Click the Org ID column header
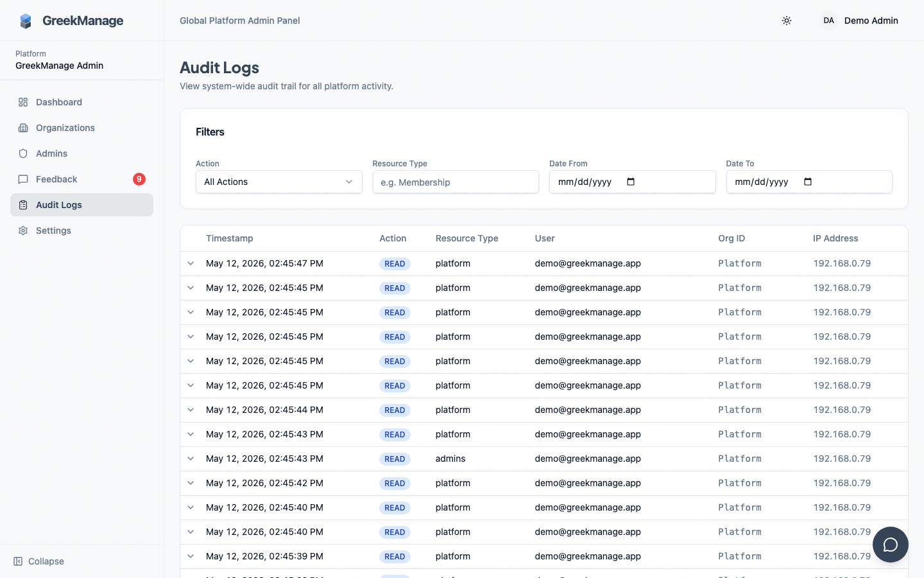The width and height of the screenshot is (924, 578). 732,238
